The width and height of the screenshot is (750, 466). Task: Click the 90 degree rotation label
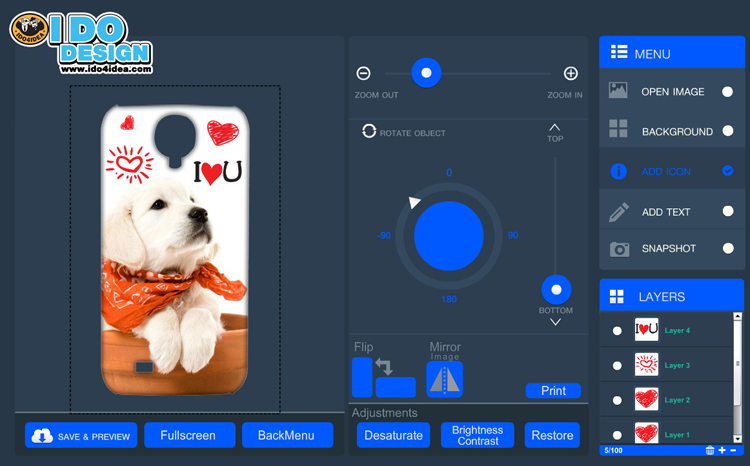point(513,235)
